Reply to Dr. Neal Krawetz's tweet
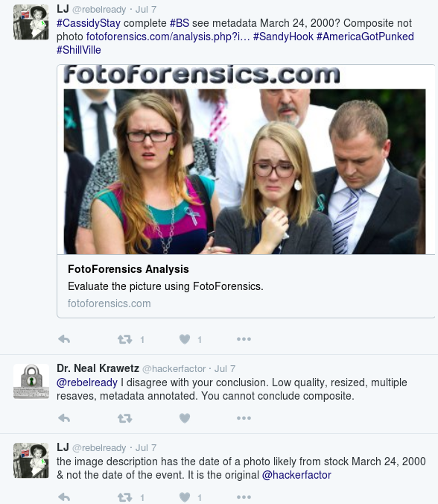 pyautogui.click(x=64, y=418)
